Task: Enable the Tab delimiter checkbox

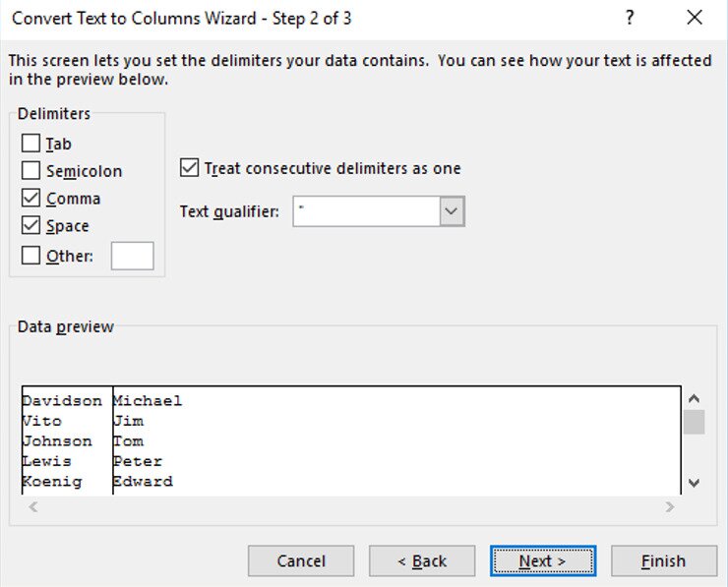Action: tap(30, 144)
